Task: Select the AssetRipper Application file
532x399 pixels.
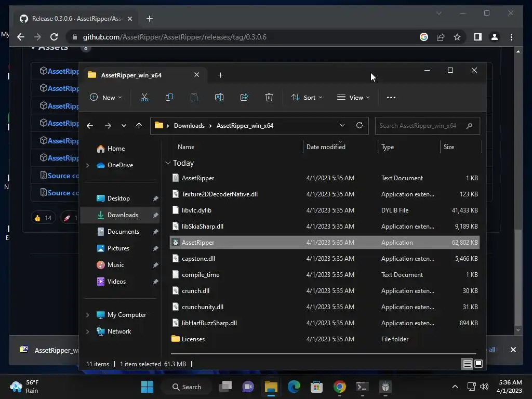Action: tap(324, 242)
